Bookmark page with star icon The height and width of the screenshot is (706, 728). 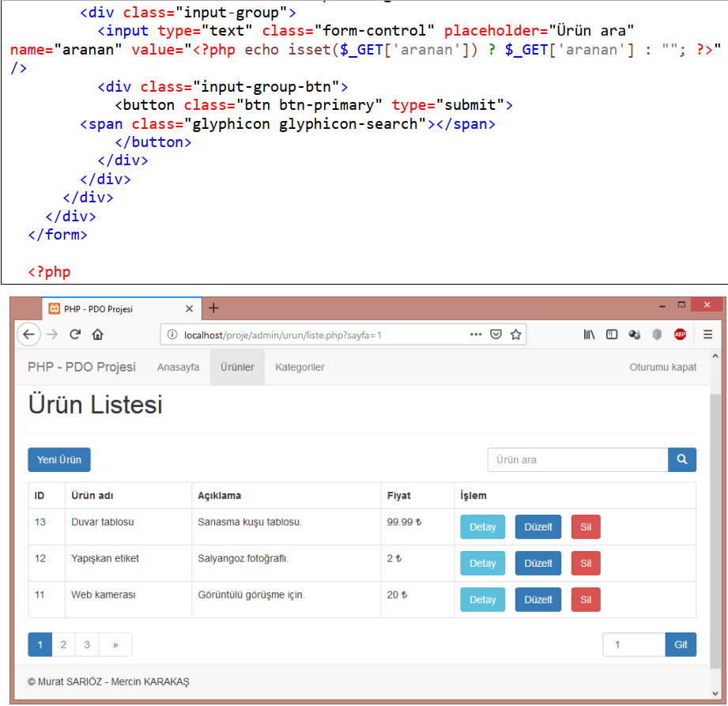(515, 334)
